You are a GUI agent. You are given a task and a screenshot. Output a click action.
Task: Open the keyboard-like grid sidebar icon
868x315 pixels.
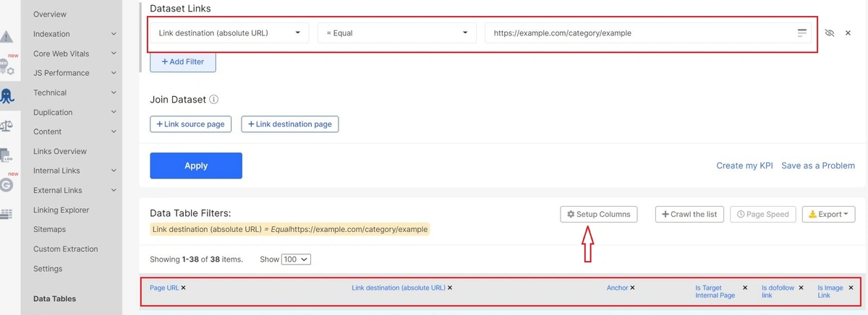tap(7, 213)
